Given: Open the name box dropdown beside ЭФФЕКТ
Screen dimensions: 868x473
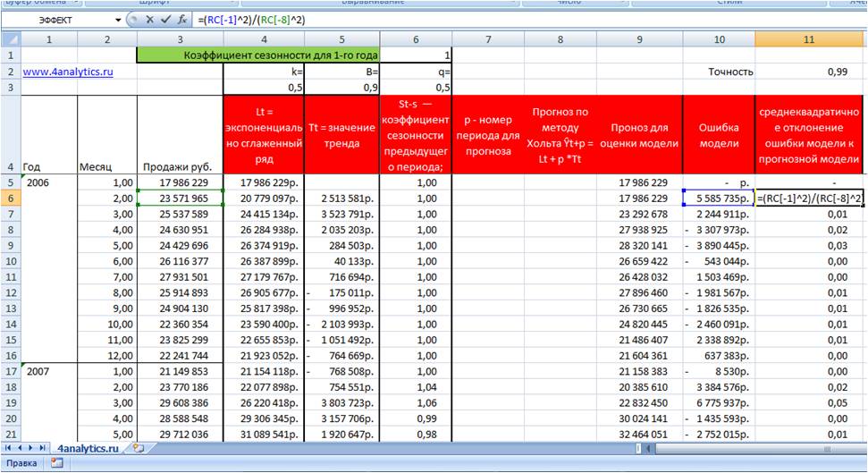Looking at the screenshot, I should click(x=118, y=20).
